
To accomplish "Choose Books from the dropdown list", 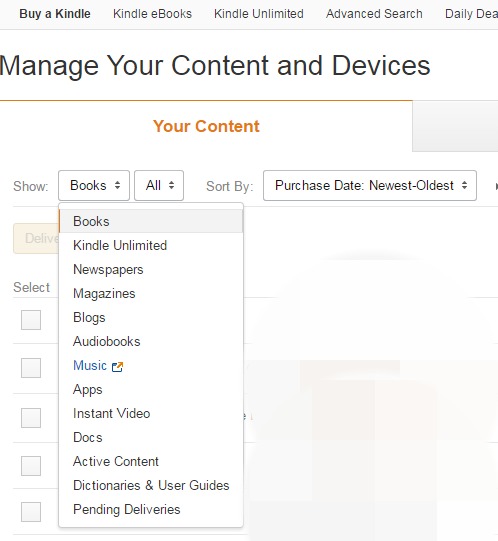I will [x=151, y=221].
